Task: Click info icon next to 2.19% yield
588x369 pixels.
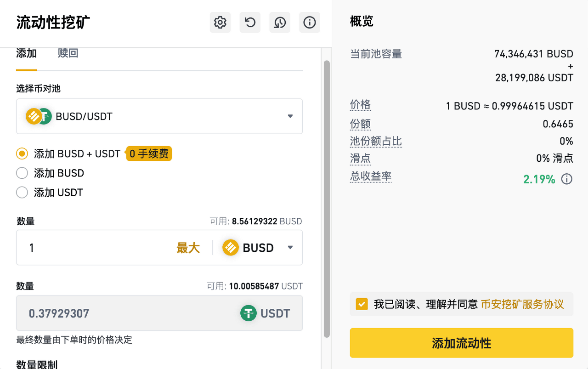Action: pos(567,179)
